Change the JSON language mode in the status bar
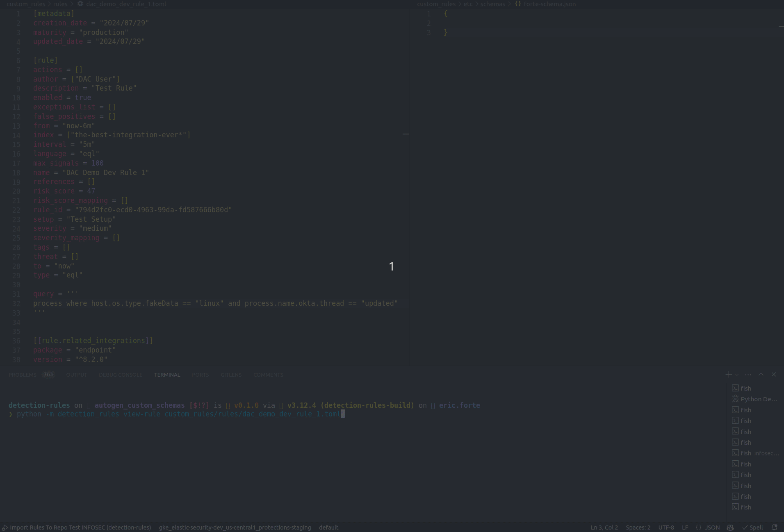The image size is (784, 532). [x=712, y=527]
